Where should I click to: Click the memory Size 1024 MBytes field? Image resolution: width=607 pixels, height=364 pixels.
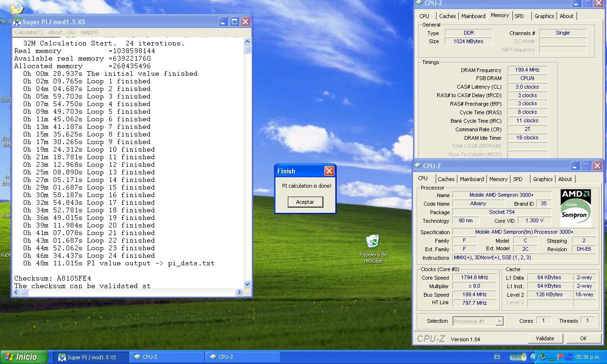(x=469, y=41)
